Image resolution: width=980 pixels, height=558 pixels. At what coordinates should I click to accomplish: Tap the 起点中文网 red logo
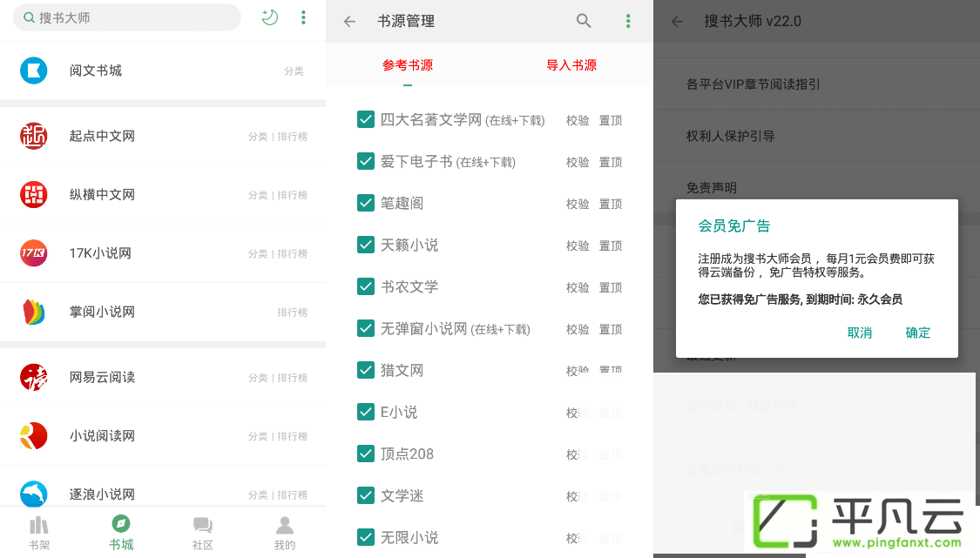click(x=34, y=136)
